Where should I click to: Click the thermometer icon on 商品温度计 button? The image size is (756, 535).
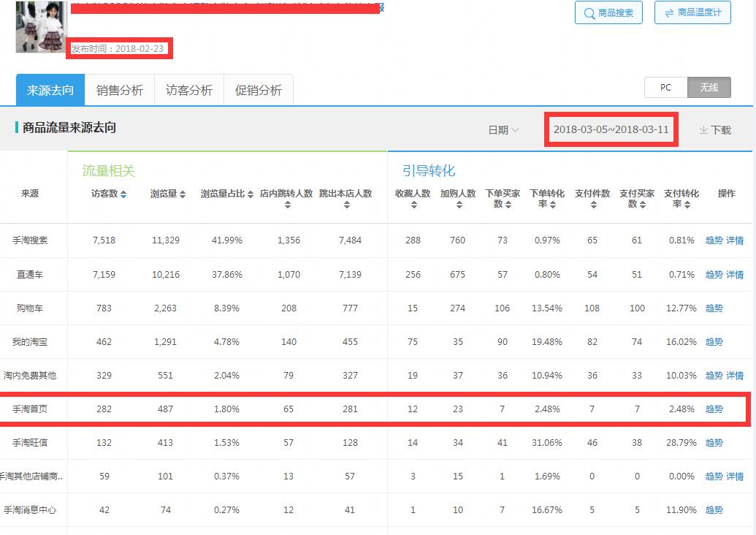click(x=670, y=12)
